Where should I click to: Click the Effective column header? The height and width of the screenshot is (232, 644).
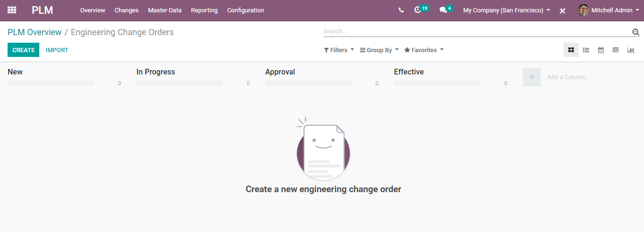(x=409, y=72)
